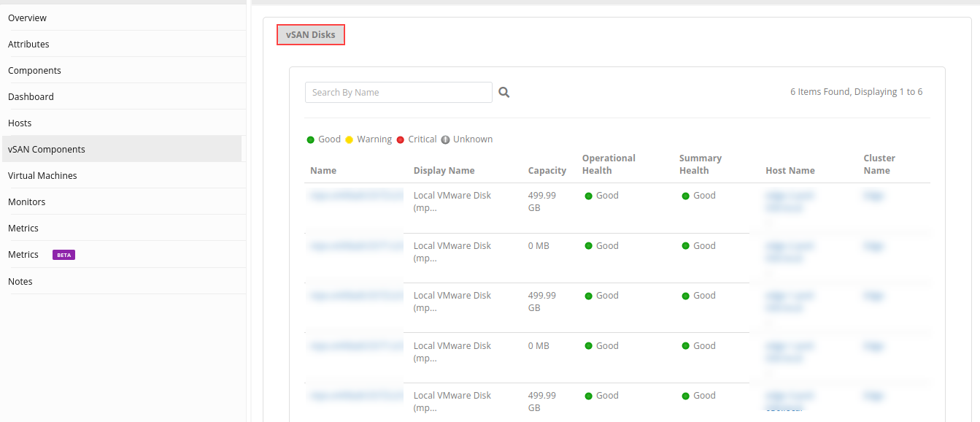Screen dimensions: 980x422
Task: Click the green dot in first row's Operational Health
Action: click(x=588, y=195)
